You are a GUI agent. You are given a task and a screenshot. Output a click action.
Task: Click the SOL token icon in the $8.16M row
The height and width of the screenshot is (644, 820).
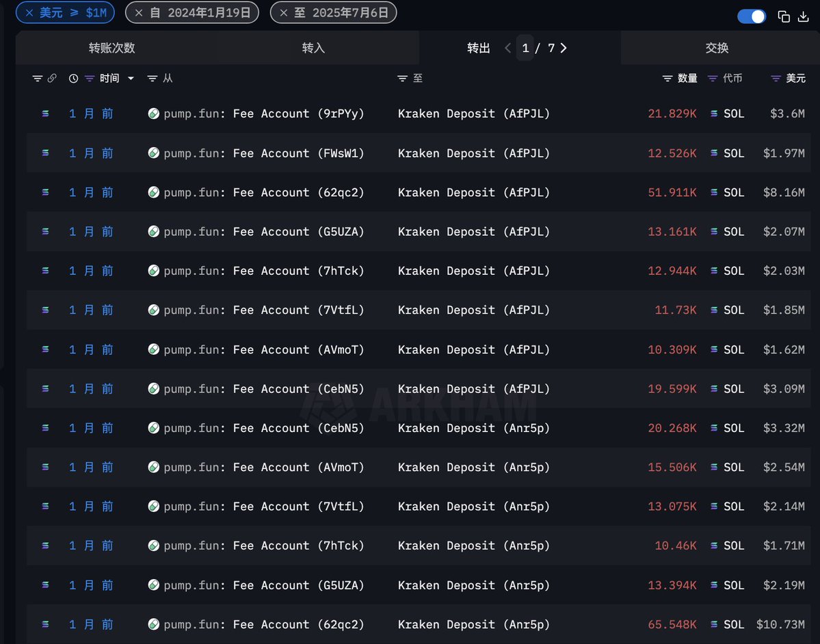click(714, 192)
